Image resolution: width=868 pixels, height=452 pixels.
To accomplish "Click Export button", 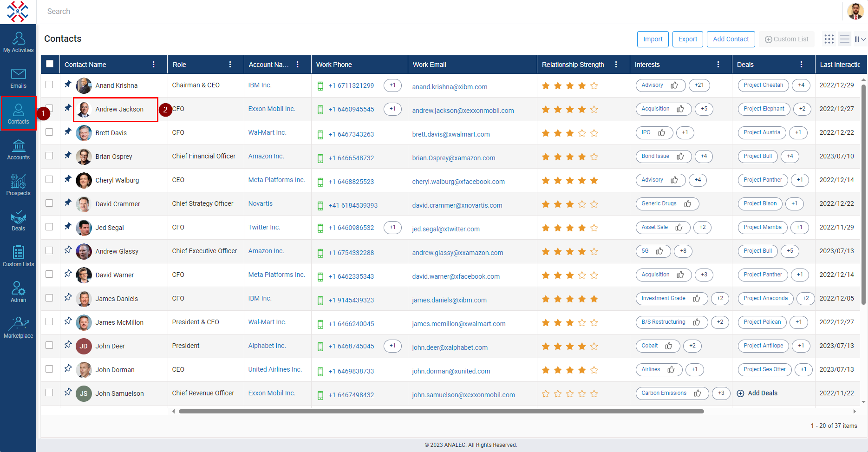I will point(688,39).
